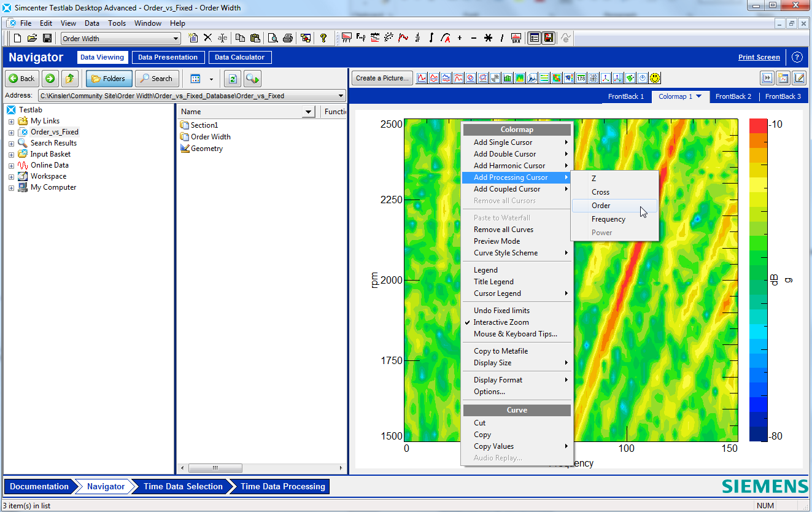Open the Address path dropdown
The image size is (812, 512).
(x=341, y=96)
